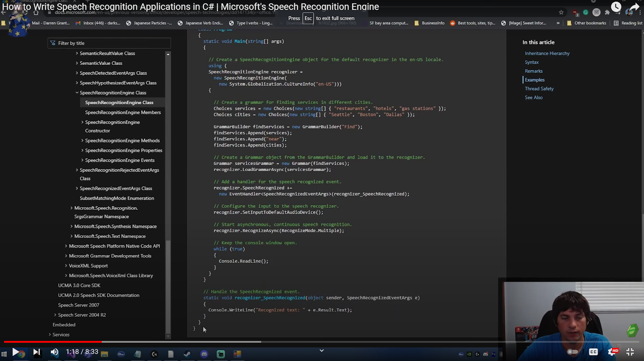Open the Inbox (446) Gmail bookmark
This screenshot has height=361, width=644.
click(x=98, y=23)
